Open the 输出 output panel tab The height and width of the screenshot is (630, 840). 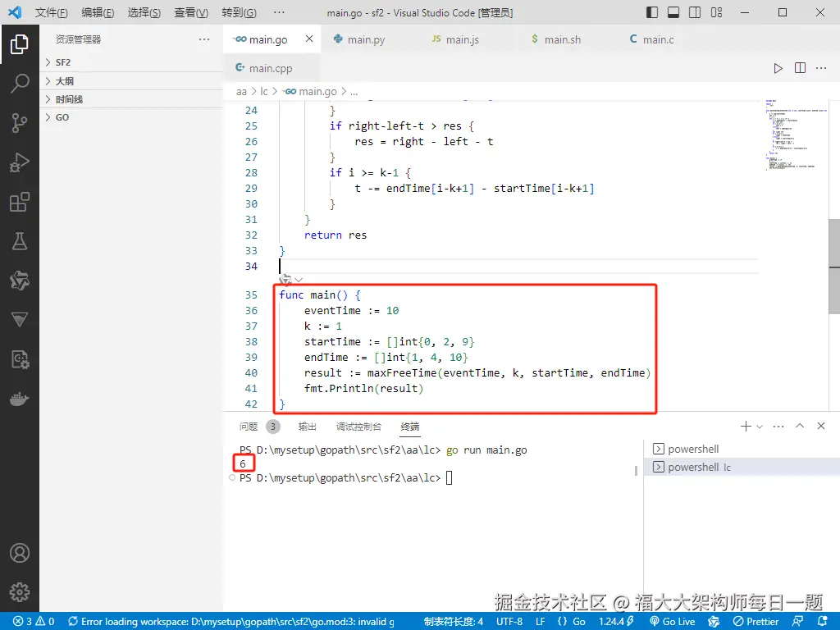pyautogui.click(x=307, y=427)
